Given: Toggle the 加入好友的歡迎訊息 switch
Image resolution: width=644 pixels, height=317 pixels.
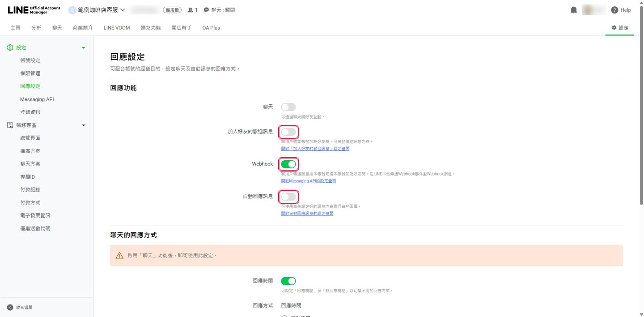Looking at the screenshot, I should (288, 132).
